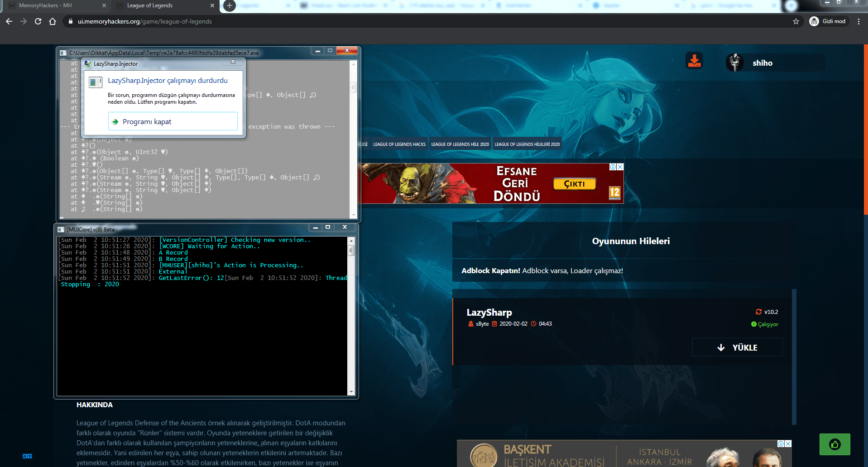Close the bottom Başkent ad banner
The height and width of the screenshot is (467, 868).
click(x=788, y=443)
